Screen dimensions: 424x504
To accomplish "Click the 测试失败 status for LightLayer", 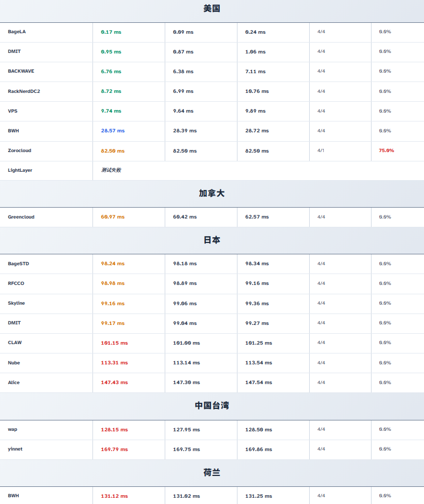I will coord(111,170).
